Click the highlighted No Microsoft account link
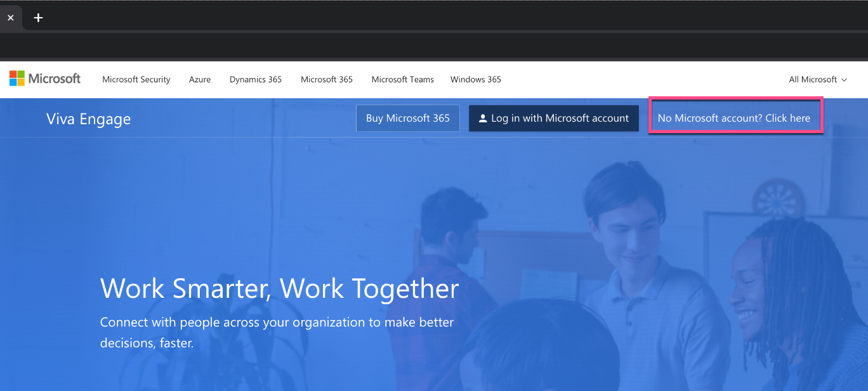The width and height of the screenshot is (868, 391). click(734, 117)
